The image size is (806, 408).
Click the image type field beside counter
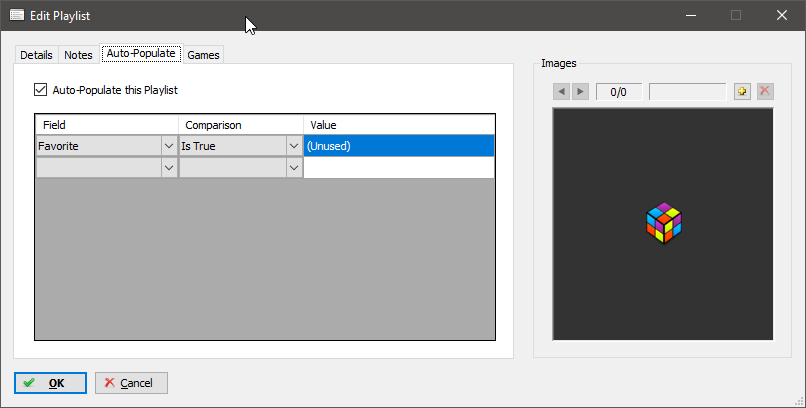click(x=688, y=92)
